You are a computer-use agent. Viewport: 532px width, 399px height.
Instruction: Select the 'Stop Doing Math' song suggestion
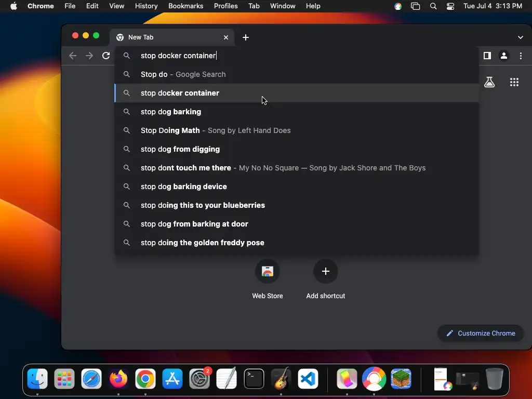297,130
